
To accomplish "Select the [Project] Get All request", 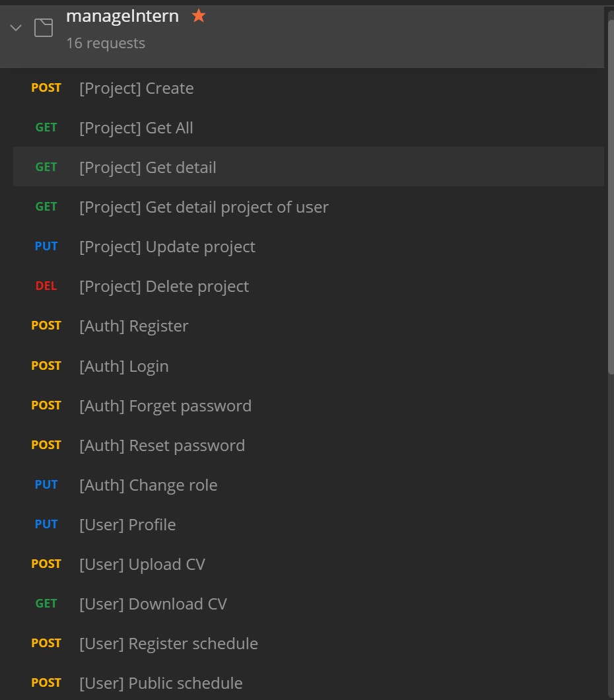I will tap(136, 128).
